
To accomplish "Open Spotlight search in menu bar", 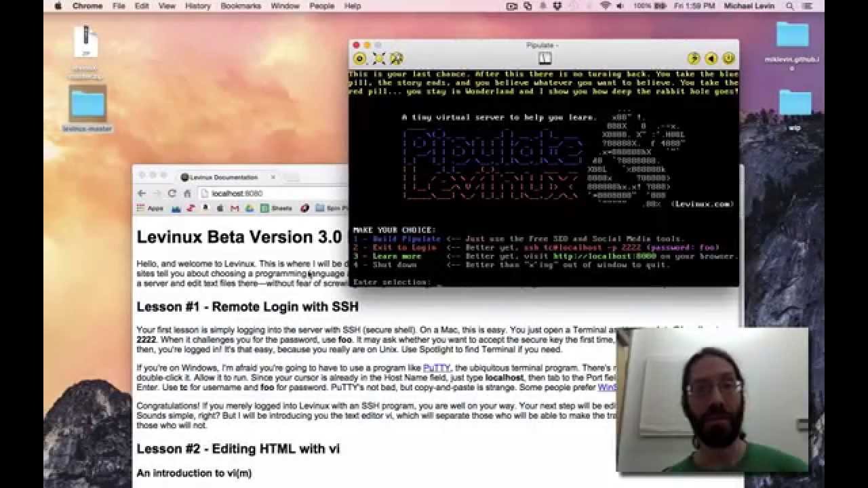I will (789, 5).
